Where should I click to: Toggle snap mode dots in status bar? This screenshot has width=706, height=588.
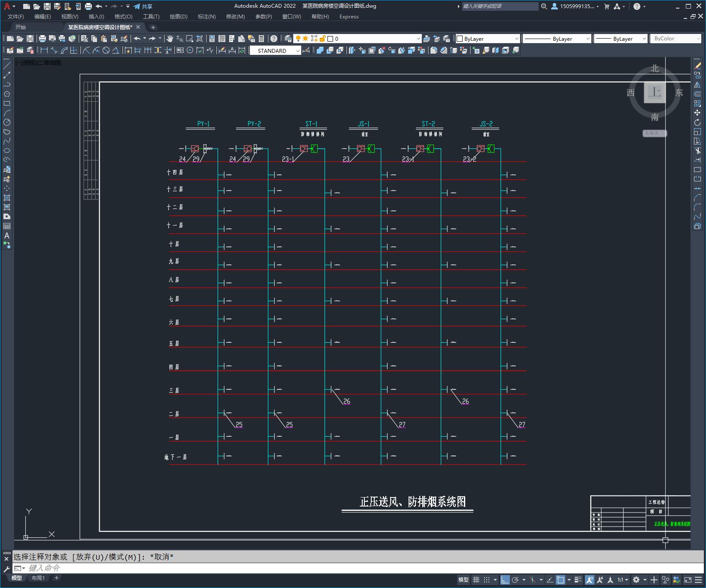click(486, 580)
